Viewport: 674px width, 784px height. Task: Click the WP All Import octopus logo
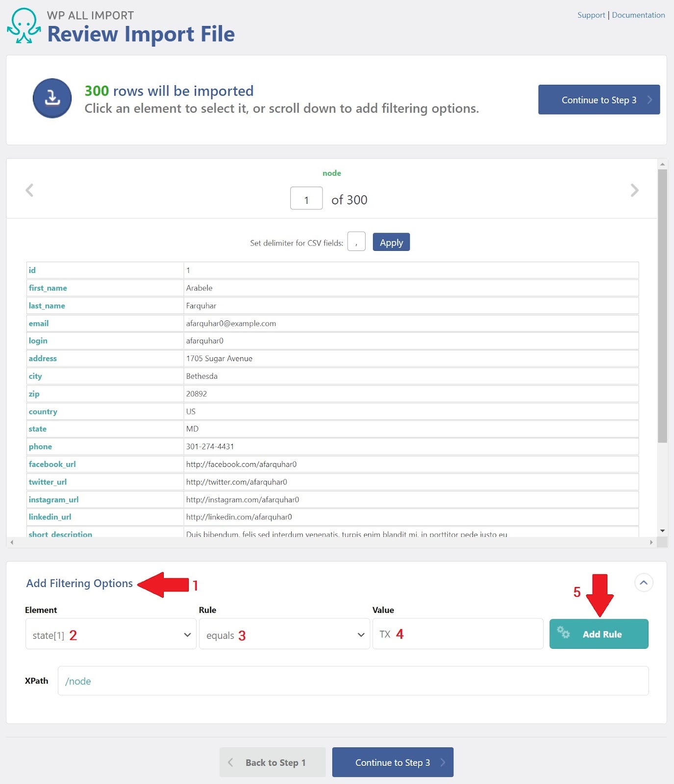24,25
